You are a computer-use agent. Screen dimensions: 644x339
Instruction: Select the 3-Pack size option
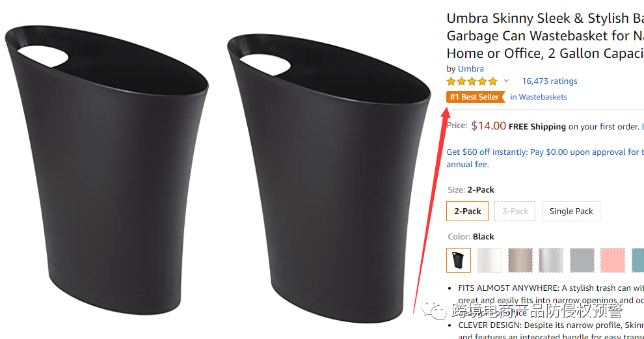click(515, 211)
